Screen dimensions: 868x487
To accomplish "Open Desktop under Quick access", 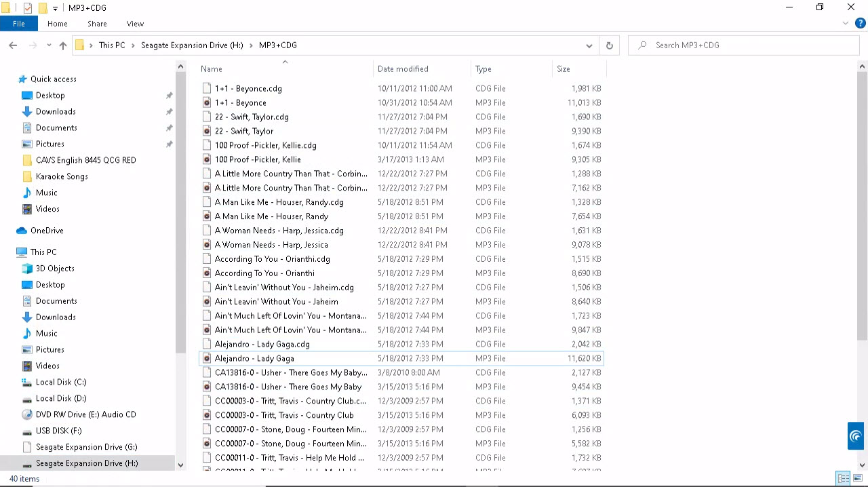I will pyautogui.click(x=50, y=96).
